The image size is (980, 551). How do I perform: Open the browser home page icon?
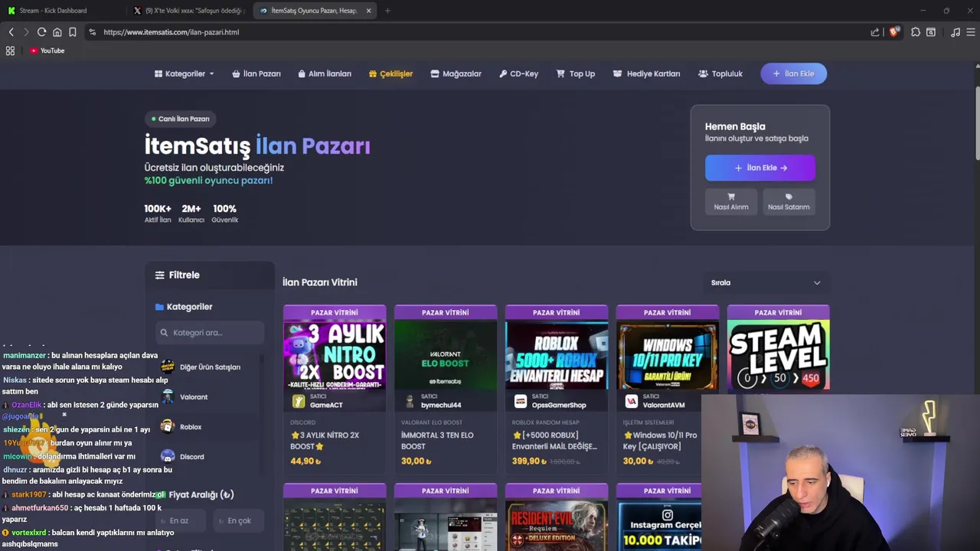coord(57,32)
